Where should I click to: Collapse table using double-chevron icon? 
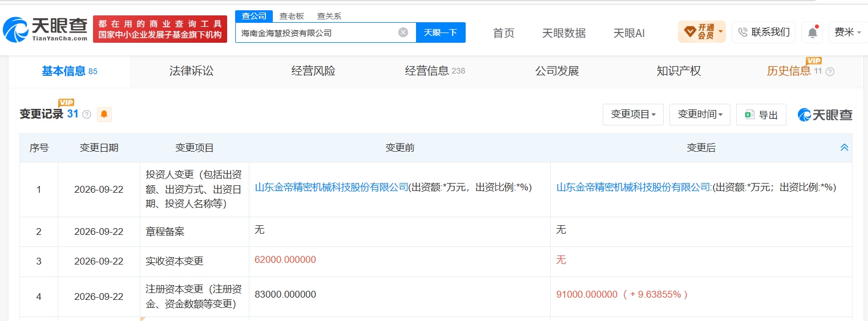(845, 148)
